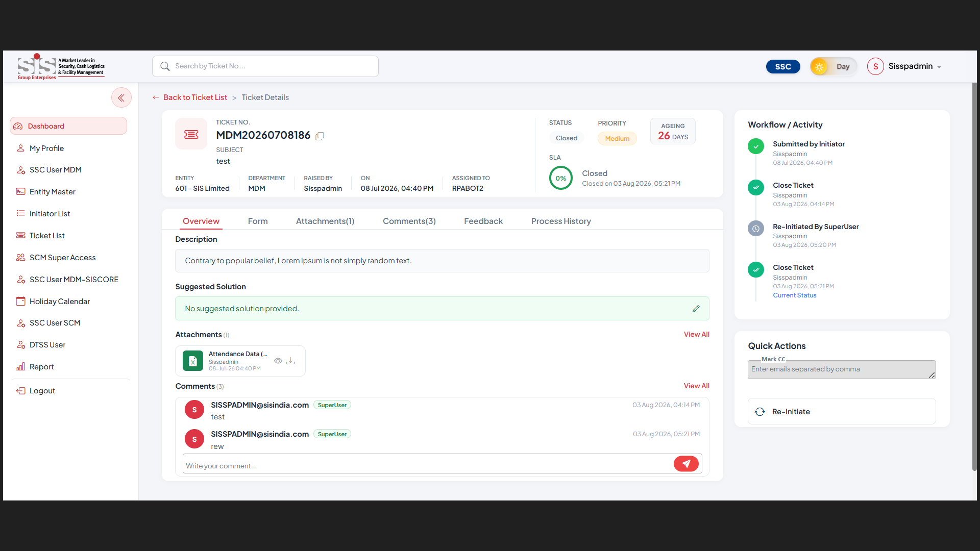
Task: Click the DTSS User icon
Action: pyautogui.click(x=20, y=345)
